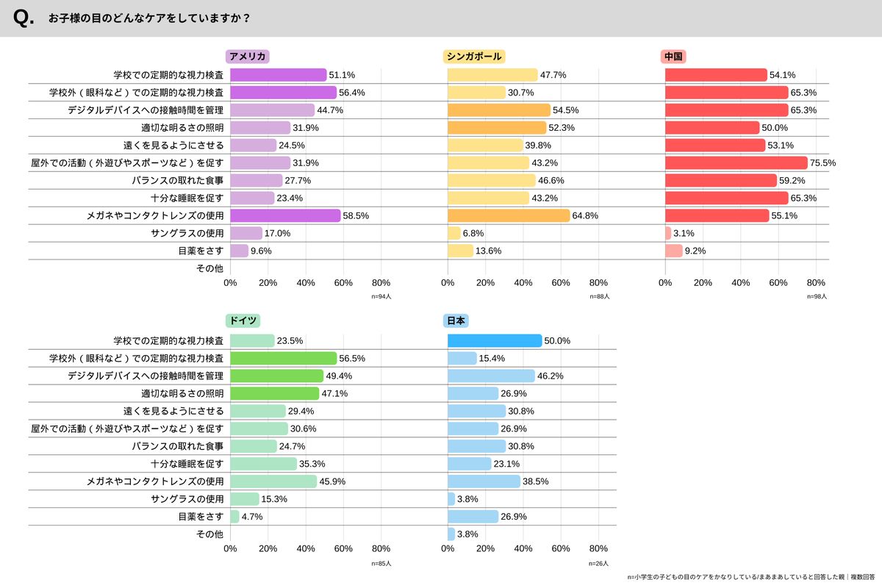Click the question title text in header
The image size is (882, 588).
pyautogui.click(x=148, y=18)
